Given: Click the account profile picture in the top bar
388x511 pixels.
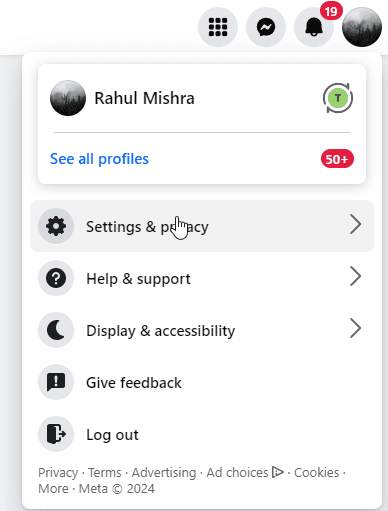Looking at the screenshot, I should 362,27.
